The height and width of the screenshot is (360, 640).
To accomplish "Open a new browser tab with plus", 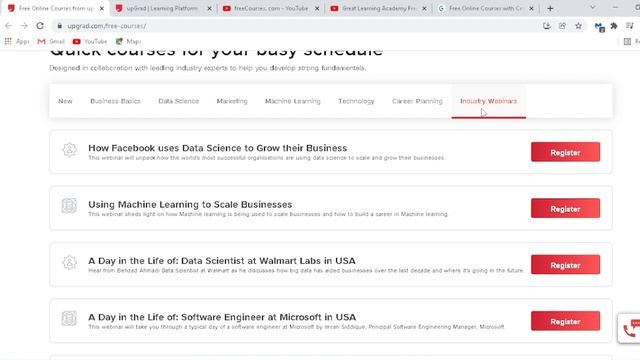I will pos(550,8).
